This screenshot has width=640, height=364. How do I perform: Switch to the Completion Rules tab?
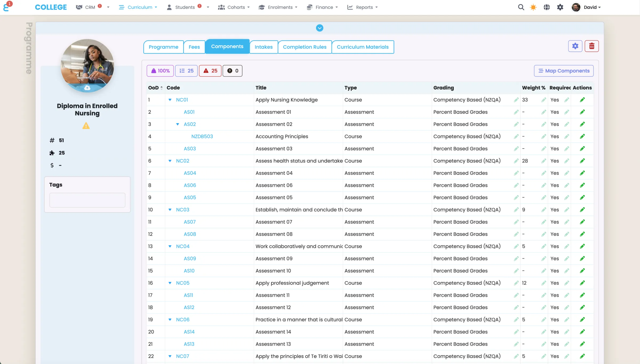pyautogui.click(x=305, y=47)
